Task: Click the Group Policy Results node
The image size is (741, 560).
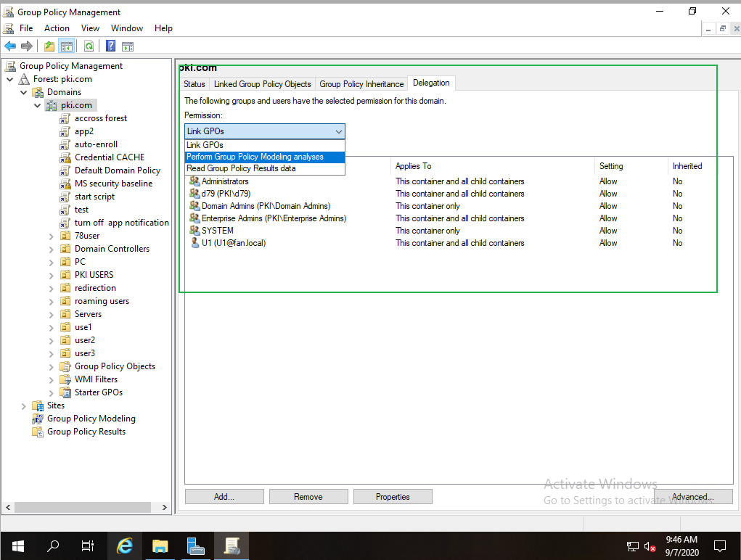Action: tap(86, 432)
